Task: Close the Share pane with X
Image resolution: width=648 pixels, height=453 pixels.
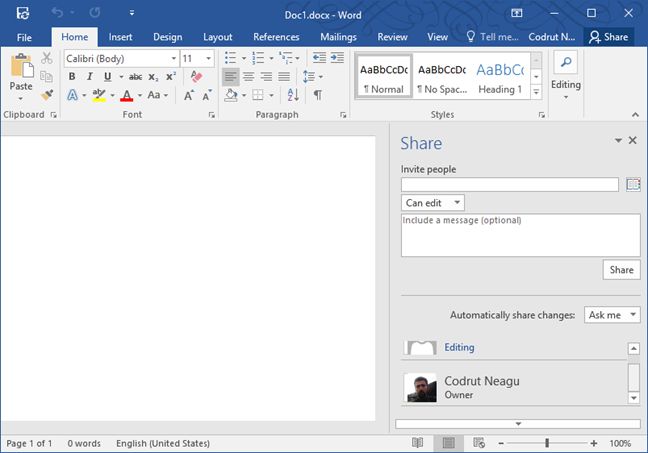Action: pos(632,141)
